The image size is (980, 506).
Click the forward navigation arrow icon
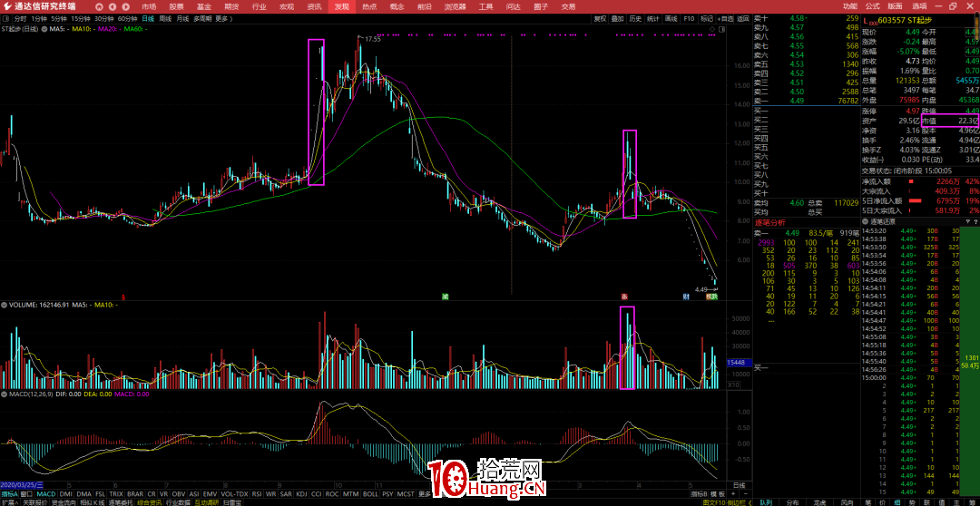[x=125, y=7]
